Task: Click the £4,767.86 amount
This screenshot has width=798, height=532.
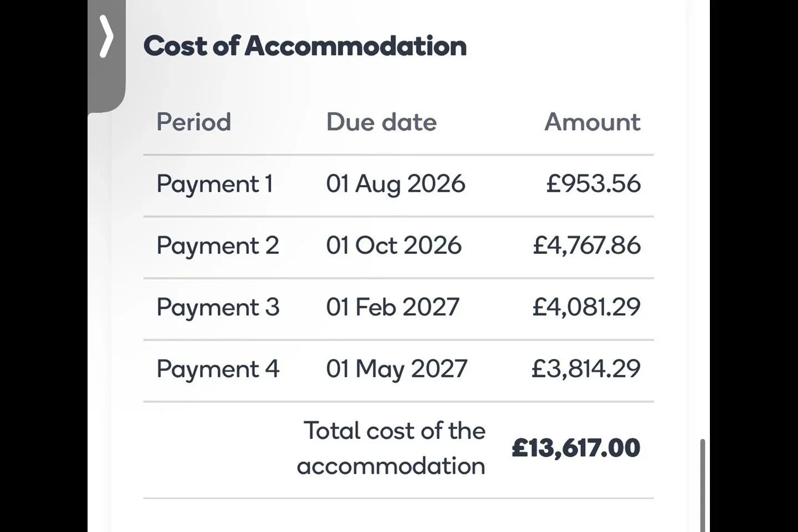Action: 587,245
